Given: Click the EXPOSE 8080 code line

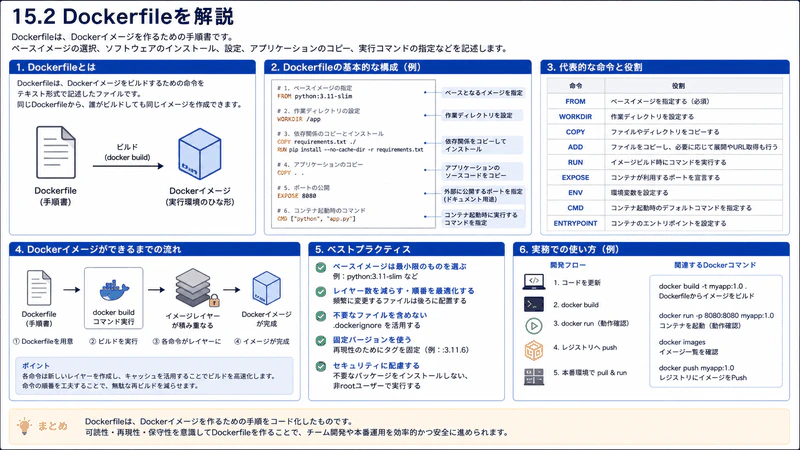Looking at the screenshot, I should [x=297, y=196].
